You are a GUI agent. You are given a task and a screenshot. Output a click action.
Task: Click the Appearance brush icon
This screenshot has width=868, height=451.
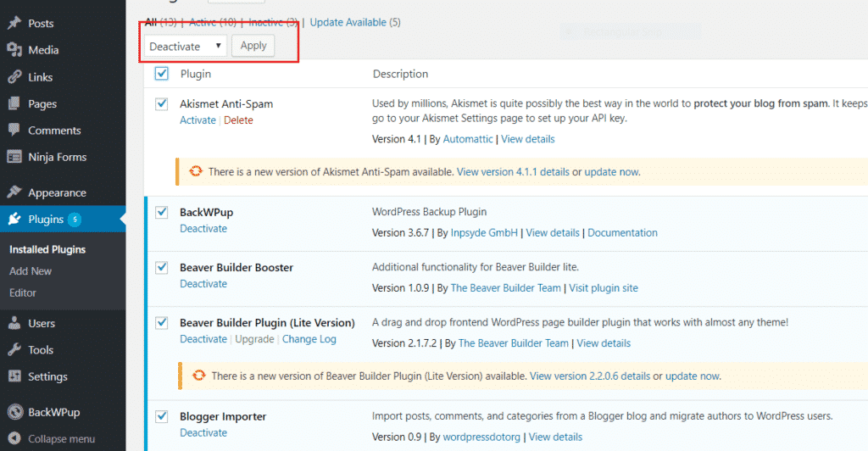pos(14,192)
